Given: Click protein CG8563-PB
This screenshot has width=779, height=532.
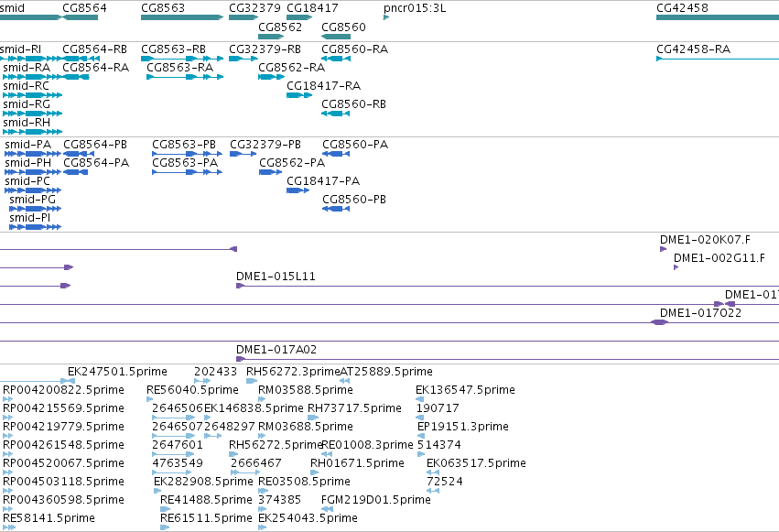Looking at the screenshot, I should tap(184, 145).
